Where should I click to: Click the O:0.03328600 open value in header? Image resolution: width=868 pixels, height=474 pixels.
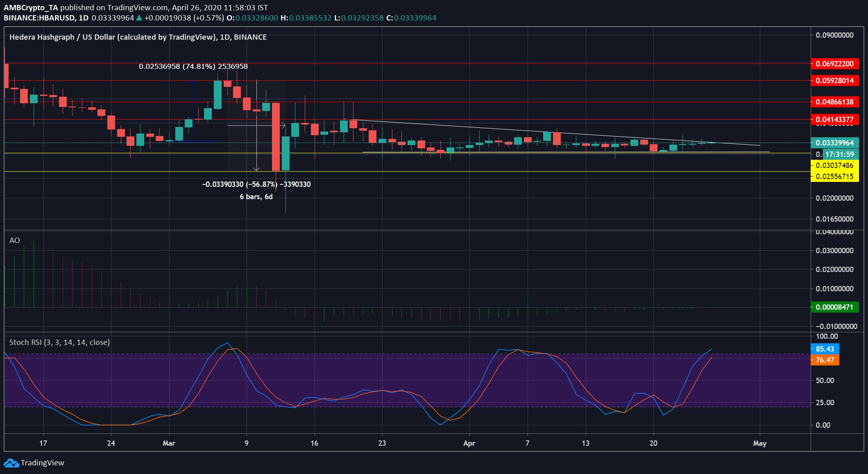(x=252, y=18)
